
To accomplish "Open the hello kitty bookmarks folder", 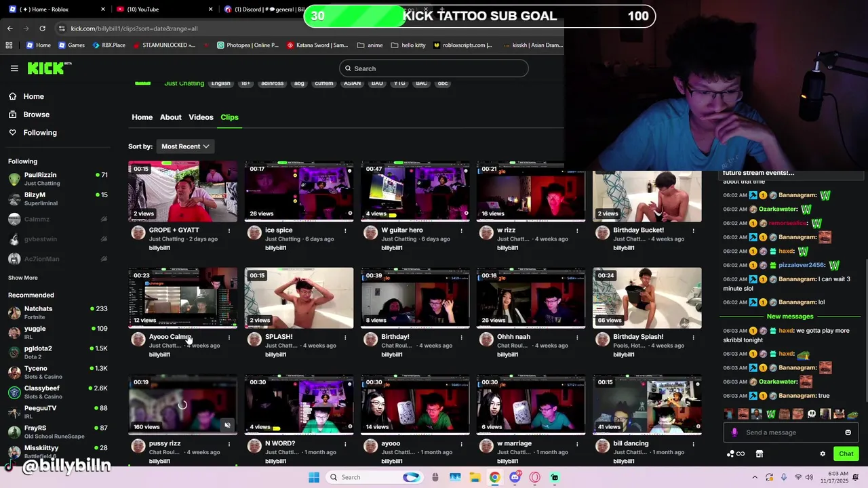I will (x=408, y=45).
